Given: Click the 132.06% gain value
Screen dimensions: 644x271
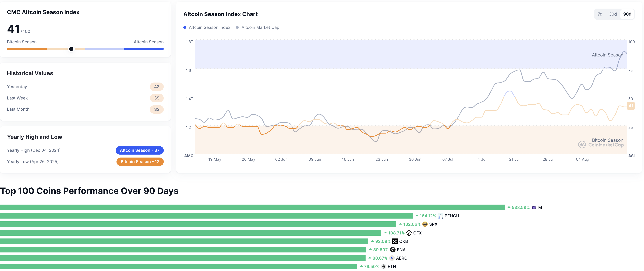Looking at the screenshot, I should pyautogui.click(x=412, y=224).
